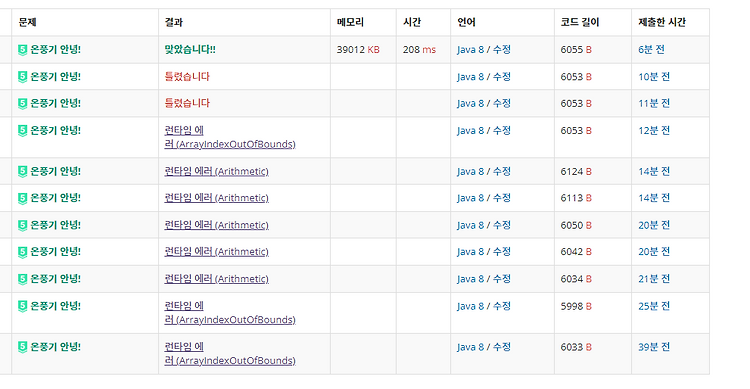750x389 pixels.
Task: Click the 6분 전 submission time
Action: pos(651,50)
